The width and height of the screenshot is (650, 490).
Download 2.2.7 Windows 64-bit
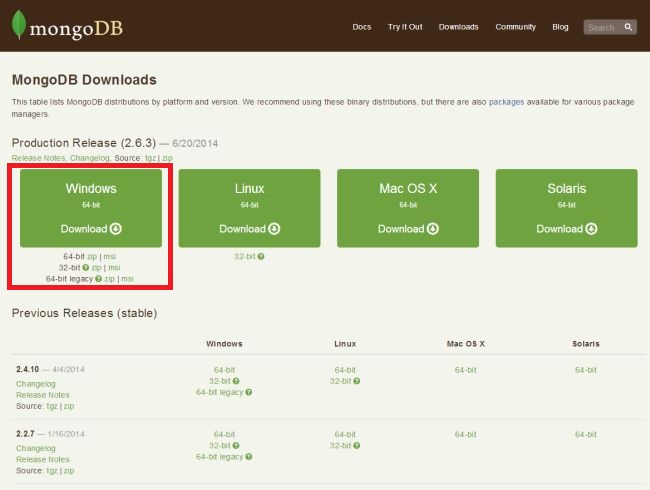pos(224,434)
